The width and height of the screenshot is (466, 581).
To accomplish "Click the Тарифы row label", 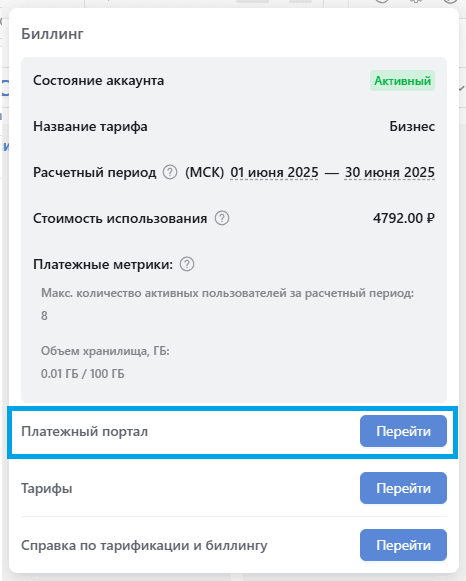I will [x=47, y=488].
